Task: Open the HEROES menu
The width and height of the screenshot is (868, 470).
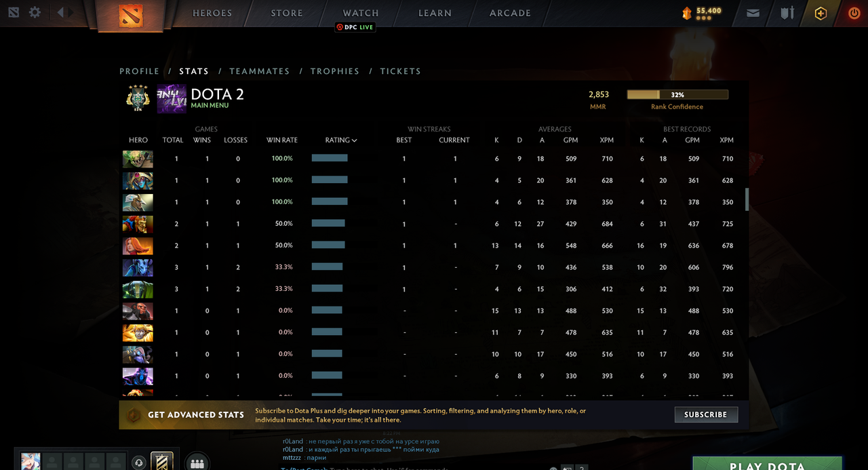Action: [212, 13]
